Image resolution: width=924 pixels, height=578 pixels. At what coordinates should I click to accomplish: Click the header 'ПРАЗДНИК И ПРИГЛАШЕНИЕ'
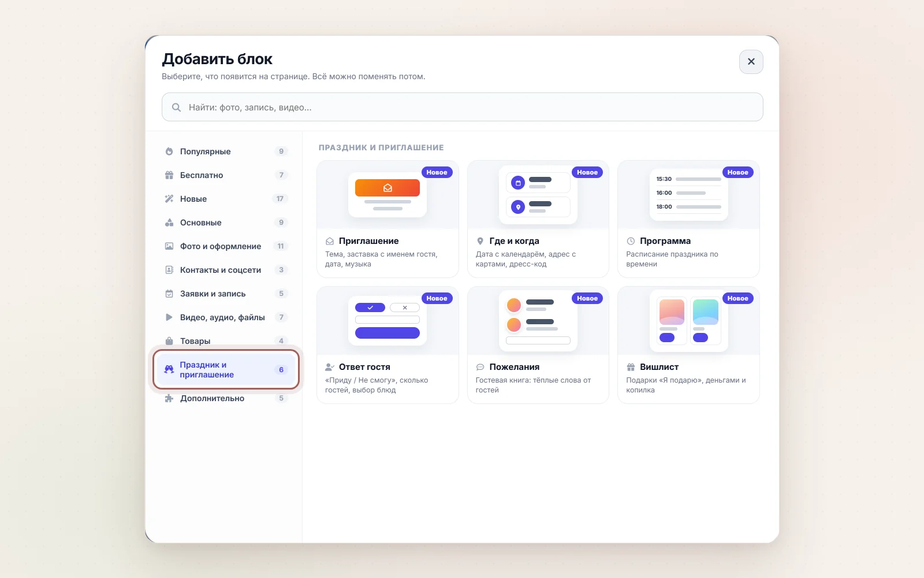coord(381,147)
